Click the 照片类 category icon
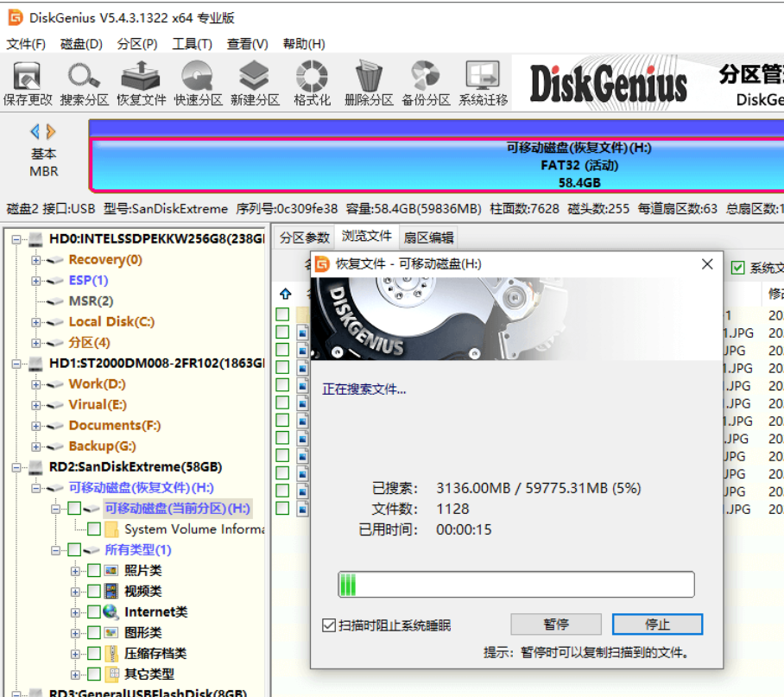This screenshot has height=697, width=784. pos(111,571)
